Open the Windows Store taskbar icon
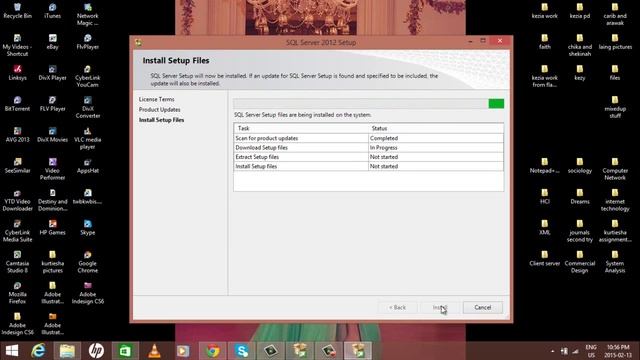 pyautogui.click(x=125, y=351)
